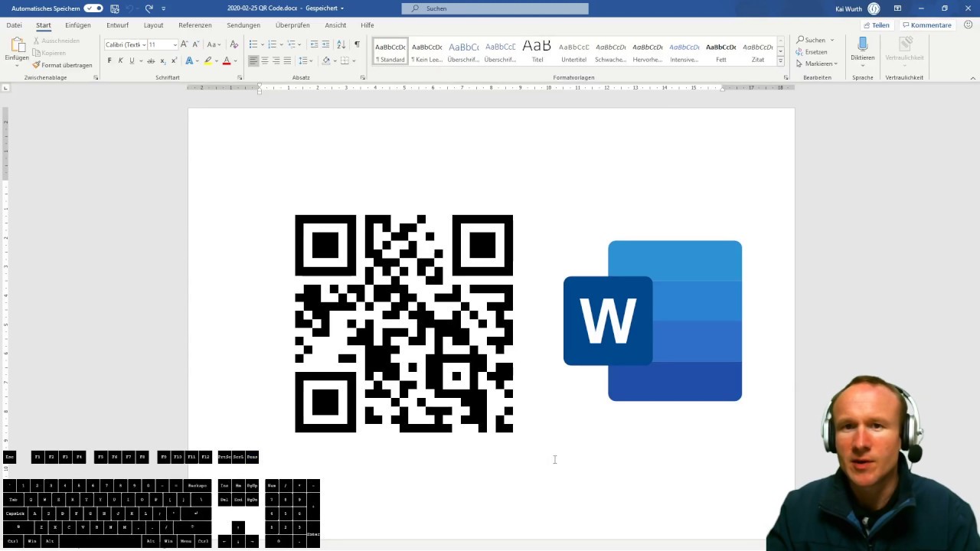Collapse the ribbon with the chevron
980x551 pixels.
click(973, 77)
